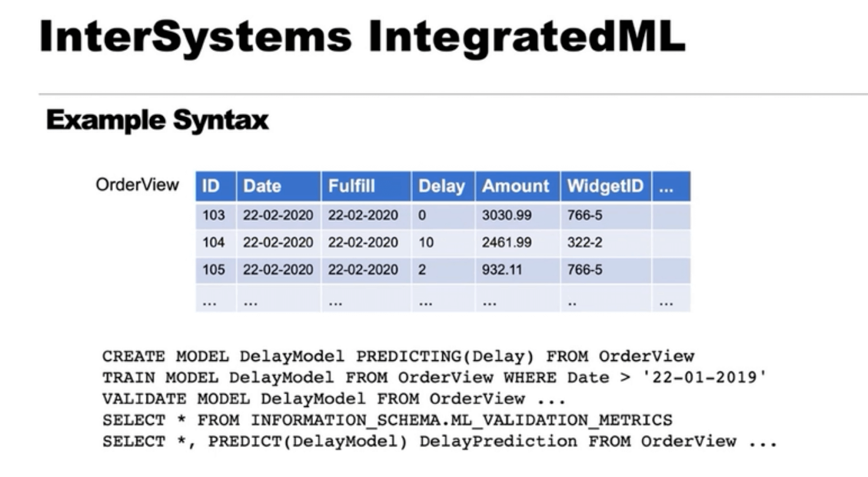Viewport: 868px width, 477px height.
Task: Click the "VALIDATE MODEL DelayModel" code line
Action: 334,399
